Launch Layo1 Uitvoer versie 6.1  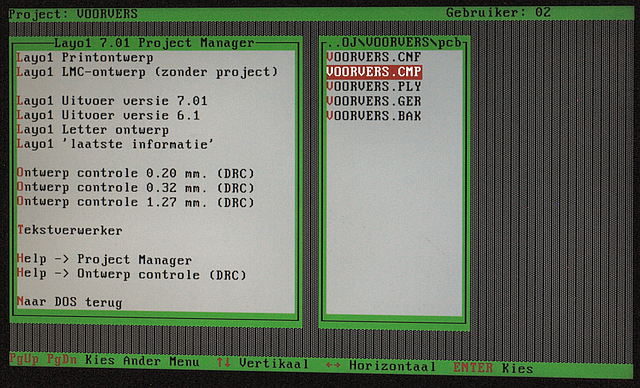pyautogui.click(x=108, y=115)
